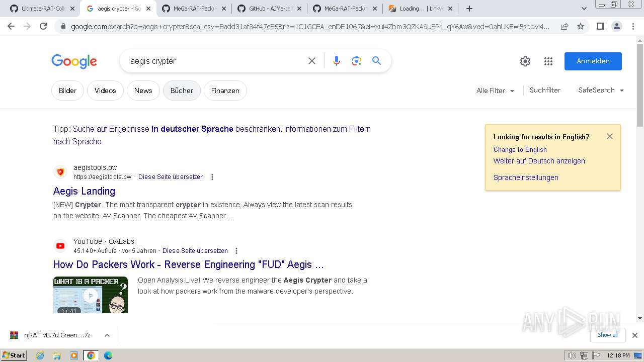Expand the SafeSearch dropdown
The height and width of the screenshot is (362, 644).
click(601, 90)
